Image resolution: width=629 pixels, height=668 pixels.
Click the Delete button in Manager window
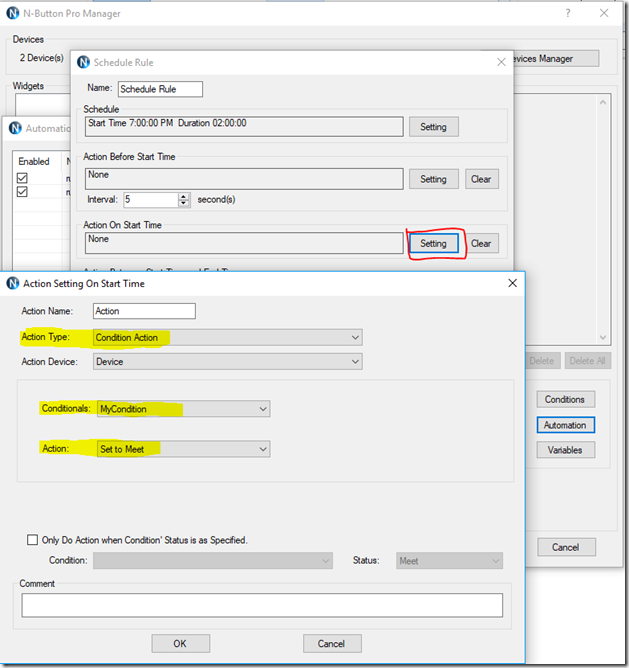542,361
